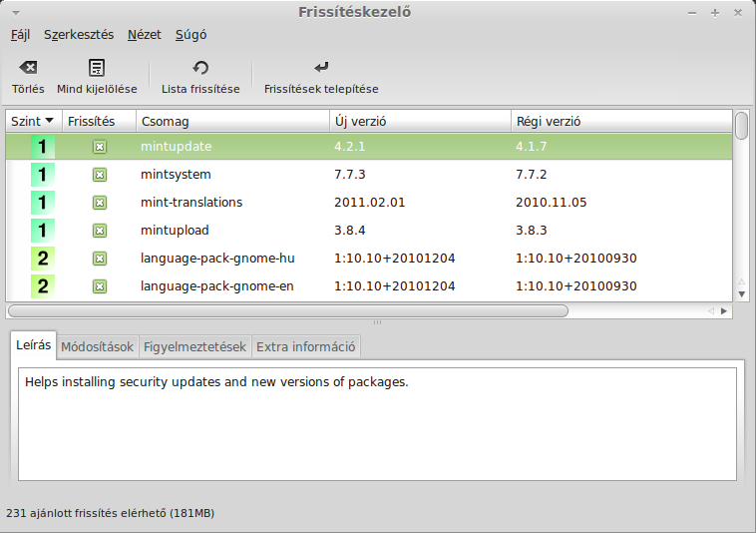Click the vertical scrollbar down arrow

click(741, 294)
